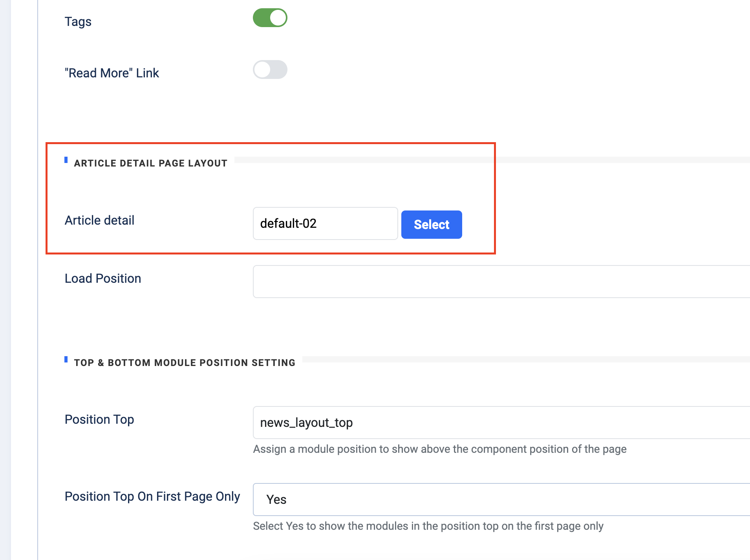This screenshot has height=560, width=750.
Task: Click the Tags label
Action: click(x=78, y=22)
